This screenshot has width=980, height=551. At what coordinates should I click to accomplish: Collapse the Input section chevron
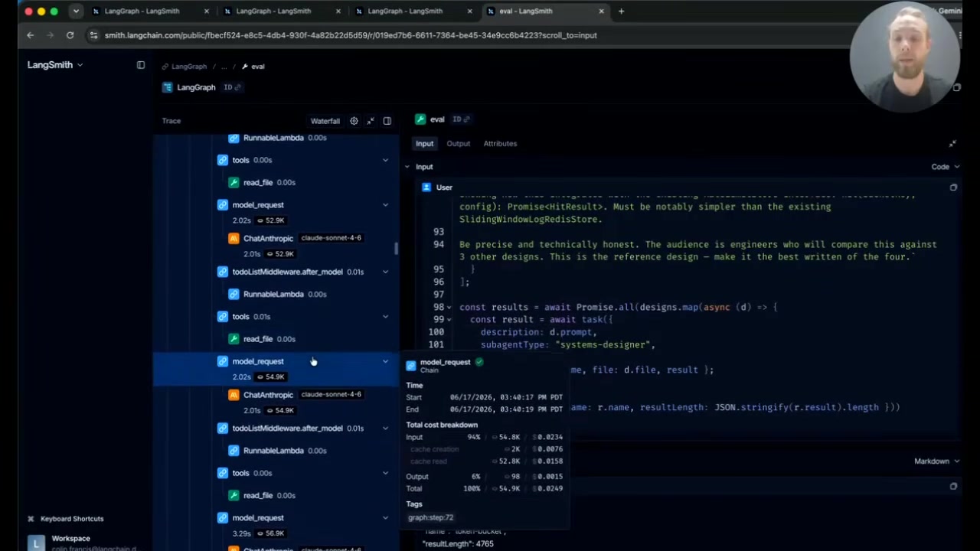point(407,167)
